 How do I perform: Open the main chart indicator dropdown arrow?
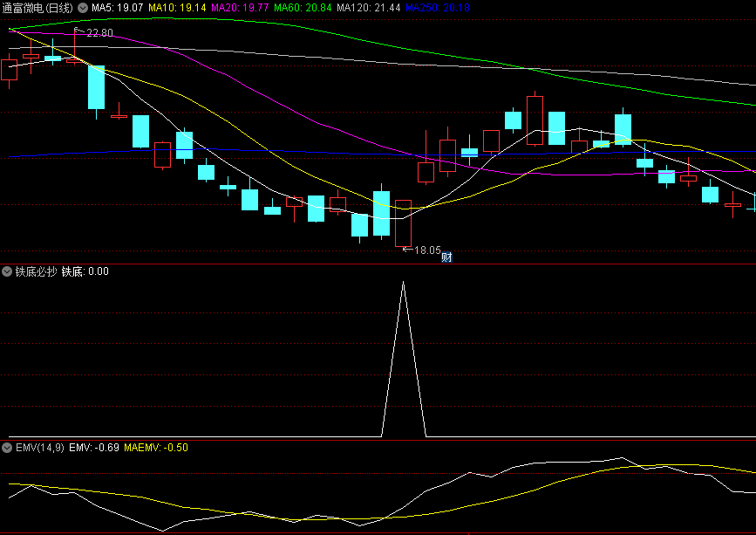click(x=83, y=8)
